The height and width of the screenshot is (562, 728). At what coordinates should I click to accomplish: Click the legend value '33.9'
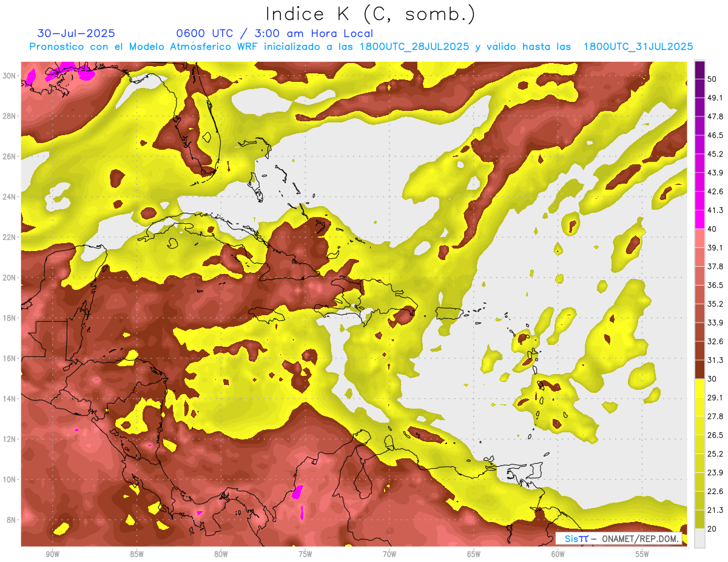click(x=715, y=323)
